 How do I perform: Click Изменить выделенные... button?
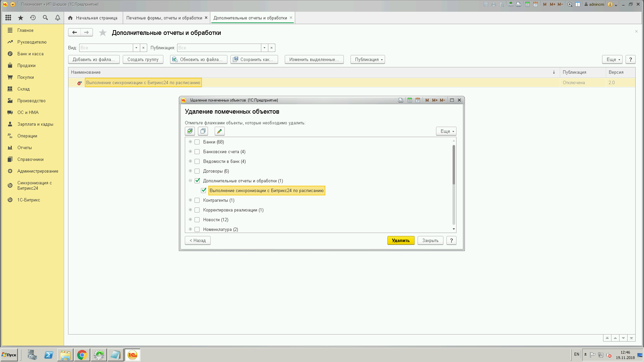314,59
